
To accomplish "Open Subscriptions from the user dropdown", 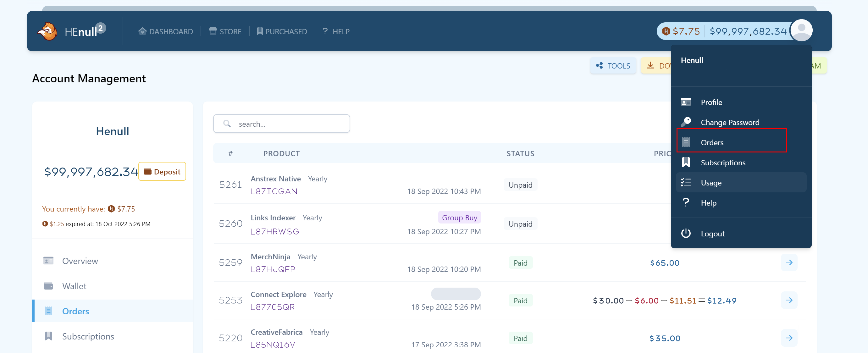I will (741, 163).
